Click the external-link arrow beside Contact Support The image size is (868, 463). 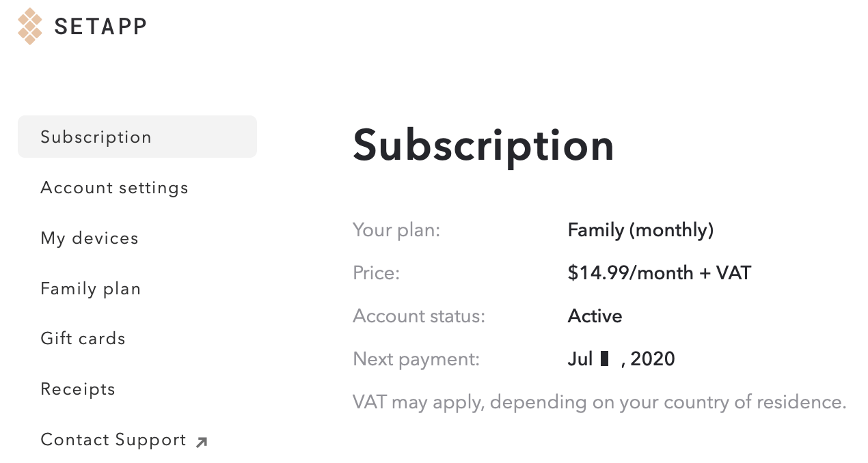(201, 443)
